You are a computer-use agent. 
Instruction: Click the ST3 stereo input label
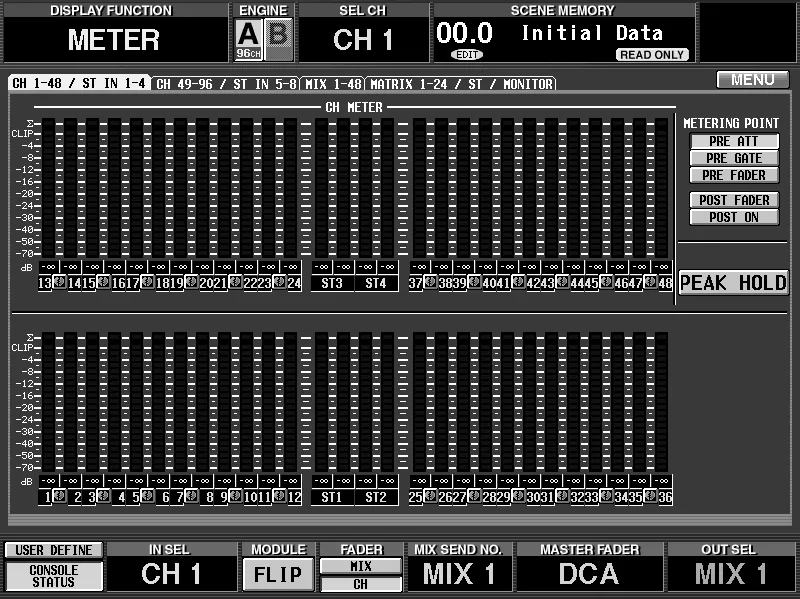tap(332, 283)
